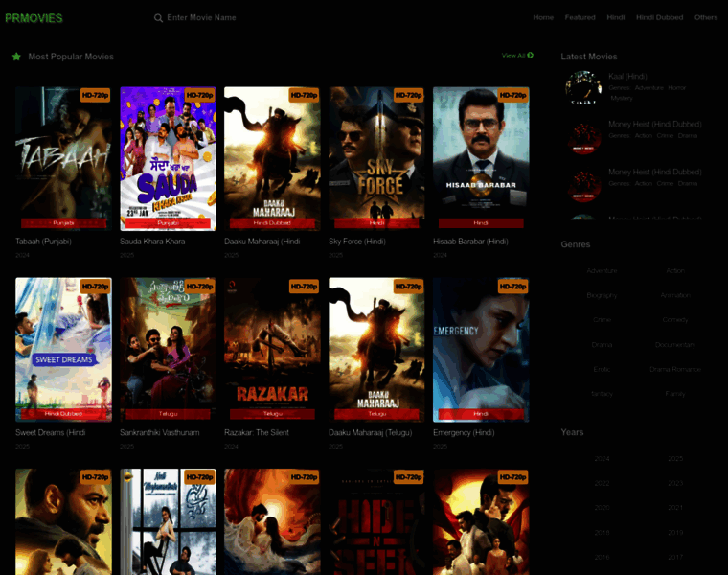This screenshot has width=728, height=575.
Task: Filter by year 2024 in Years
Action: [602, 459]
